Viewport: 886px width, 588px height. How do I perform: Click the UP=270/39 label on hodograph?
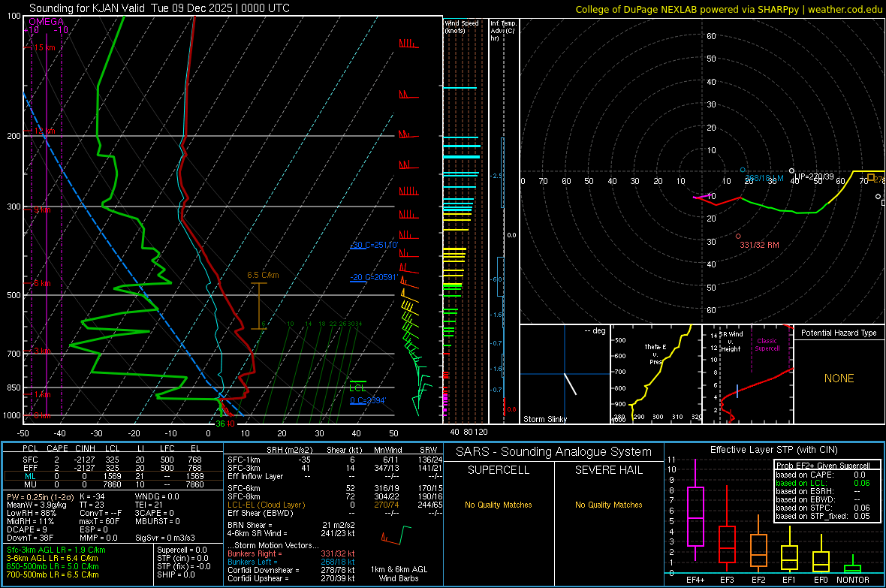(814, 176)
